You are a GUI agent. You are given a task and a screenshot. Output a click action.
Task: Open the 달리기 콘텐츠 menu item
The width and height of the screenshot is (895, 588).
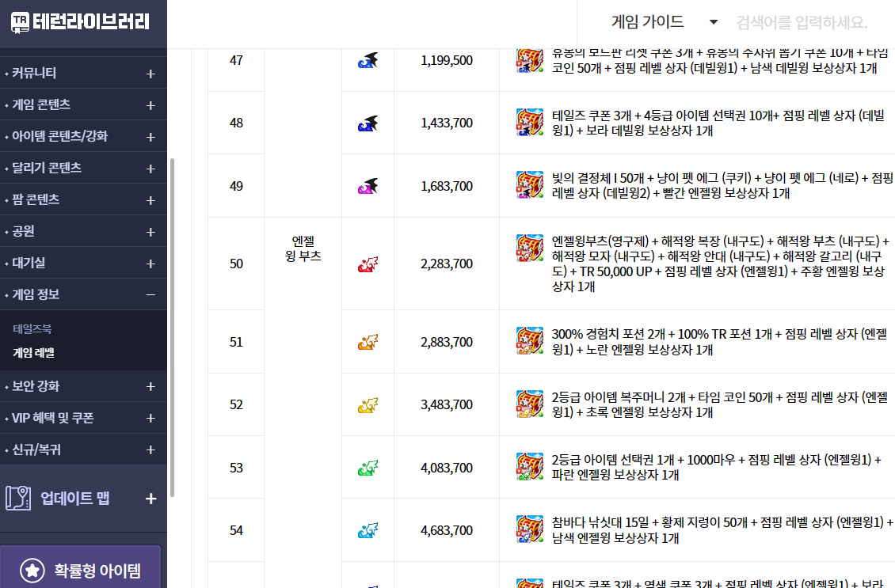pos(47,168)
